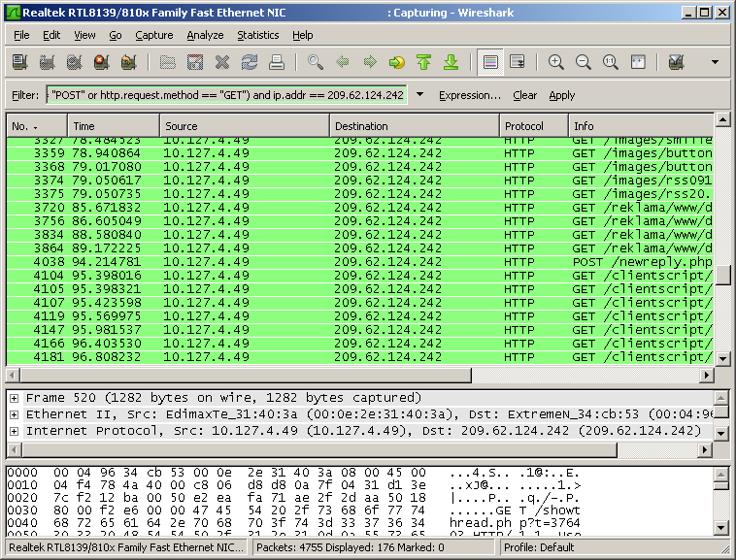
Task: Open capture filters toolbar icon
Action: click(x=676, y=62)
